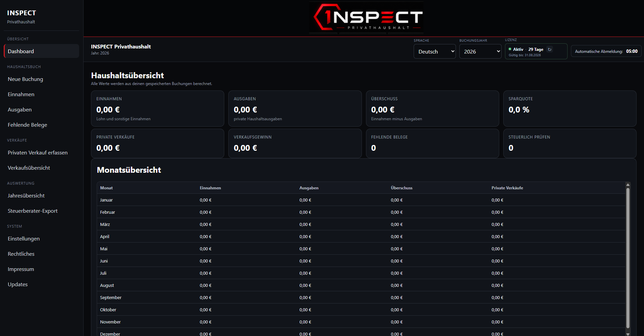Click the Verkaufsgewinn summary card
The width and height of the screenshot is (644, 336).
pyautogui.click(x=295, y=143)
